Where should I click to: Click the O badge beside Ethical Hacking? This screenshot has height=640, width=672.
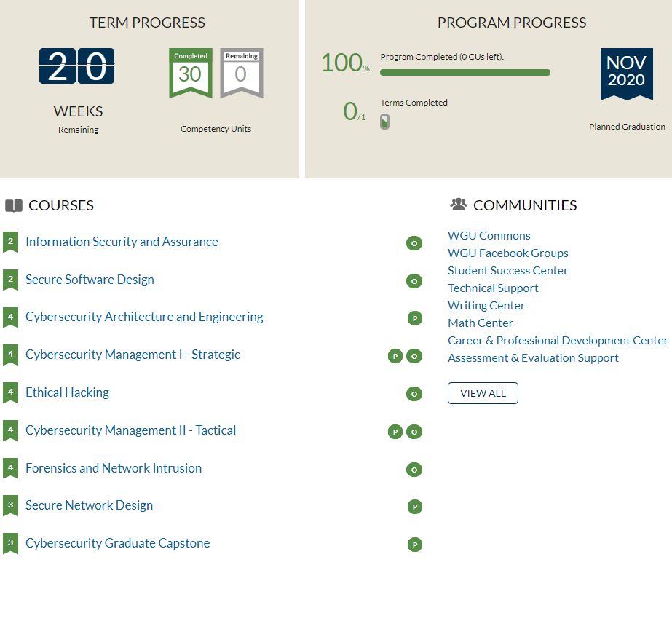[x=414, y=394]
